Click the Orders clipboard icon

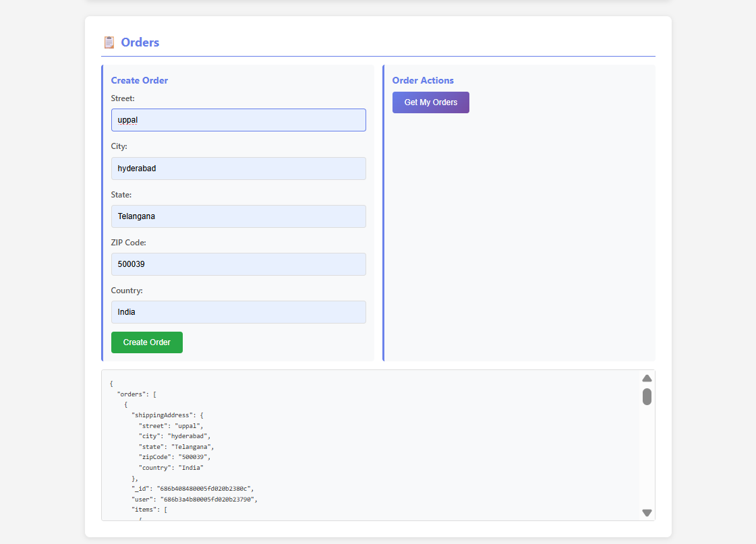click(109, 42)
